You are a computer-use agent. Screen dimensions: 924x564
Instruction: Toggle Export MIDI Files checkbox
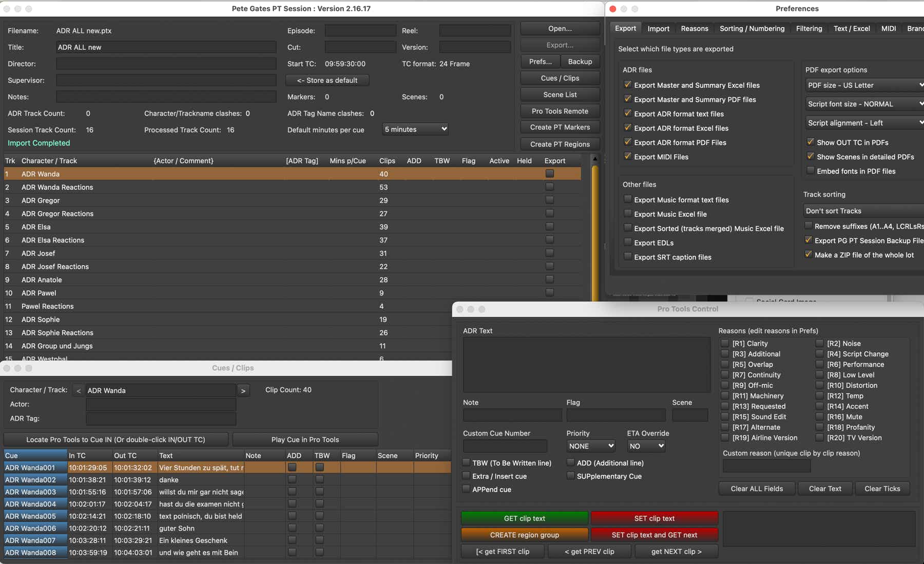(627, 157)
